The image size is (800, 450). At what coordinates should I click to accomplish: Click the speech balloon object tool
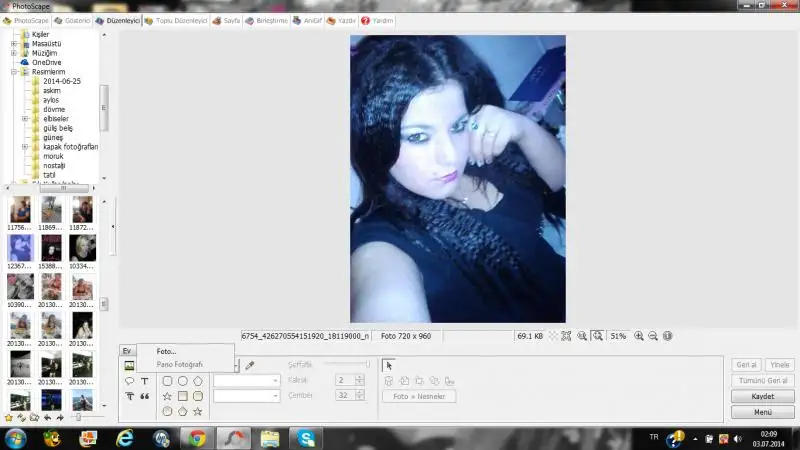tap(130, 381)
